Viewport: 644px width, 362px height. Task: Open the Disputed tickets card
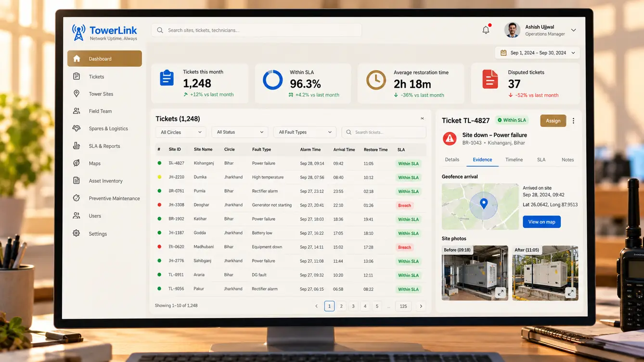[525, 83]
